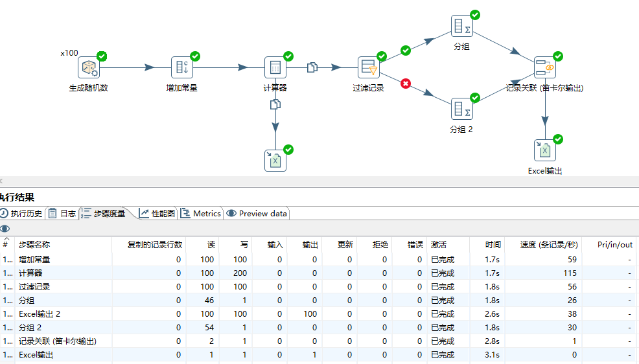Click the 速度 (条记录/秒) column header
Image resolution: width=639 pixels, height=364 pixels.
548,245
